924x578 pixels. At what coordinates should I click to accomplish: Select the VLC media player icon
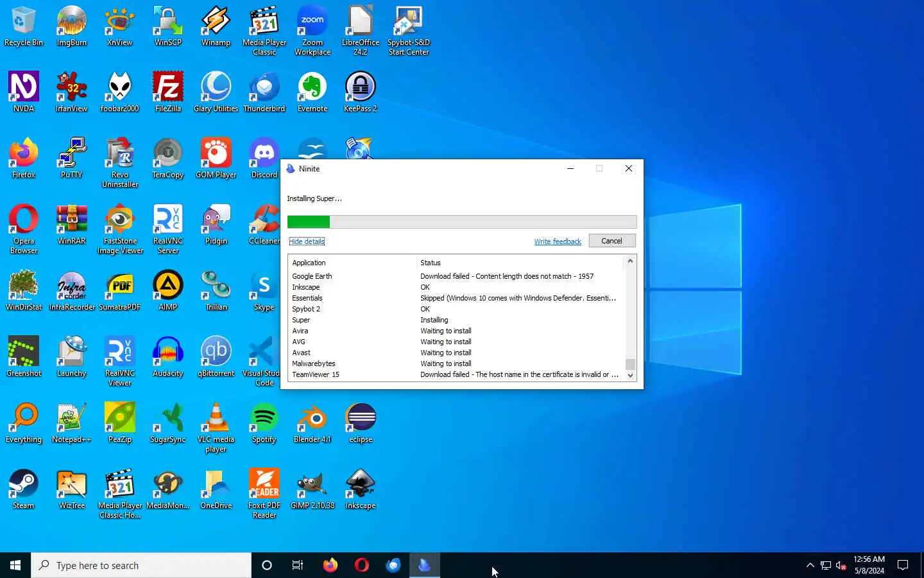(216, 428)
